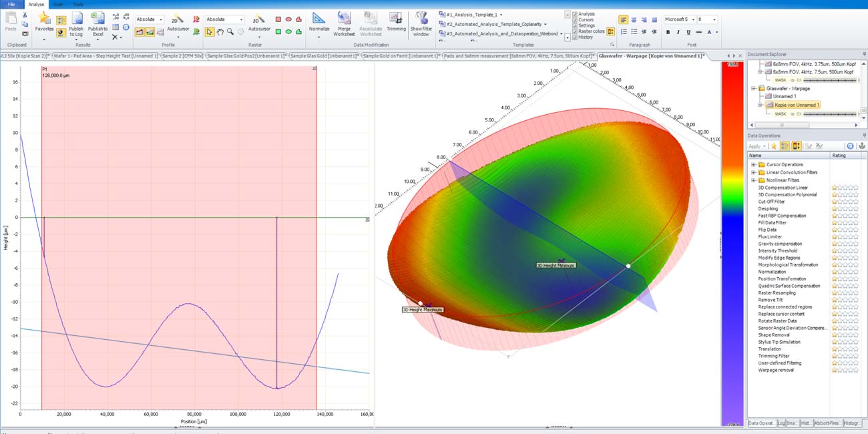Image resolution: width=868 pixels, height=434 pixels.
Task: Expand the Linear Convolution Filters folder
Action: pyautogui.click(x=754, y=172)
